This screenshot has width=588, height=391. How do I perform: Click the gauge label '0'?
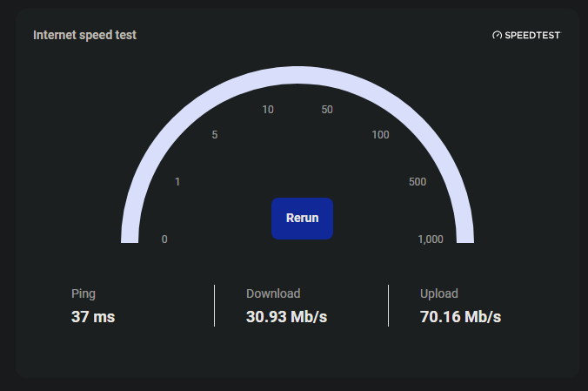click(164, 239)
